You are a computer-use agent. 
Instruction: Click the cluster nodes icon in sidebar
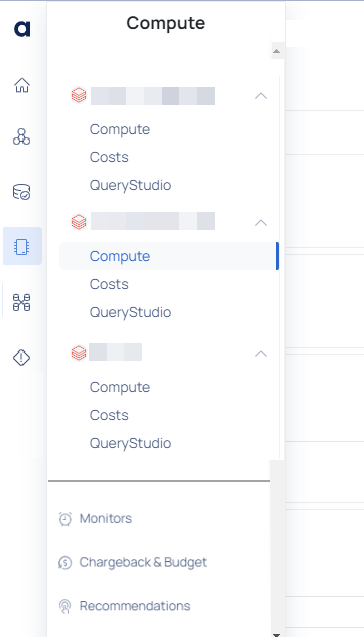(22, 137)
